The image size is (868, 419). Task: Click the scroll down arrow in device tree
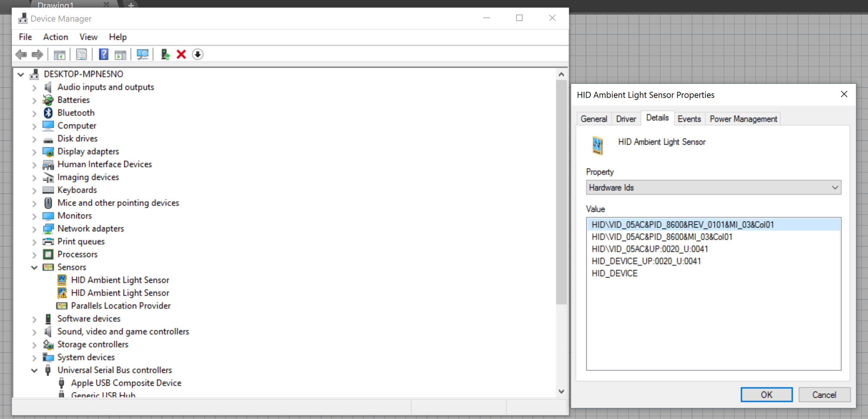coord(561,391)
